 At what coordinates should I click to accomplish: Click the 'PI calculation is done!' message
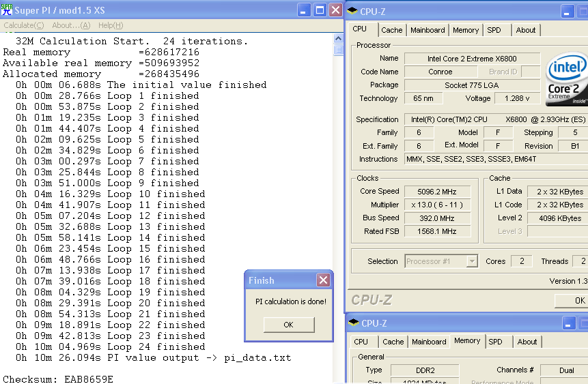click(291, 301)
